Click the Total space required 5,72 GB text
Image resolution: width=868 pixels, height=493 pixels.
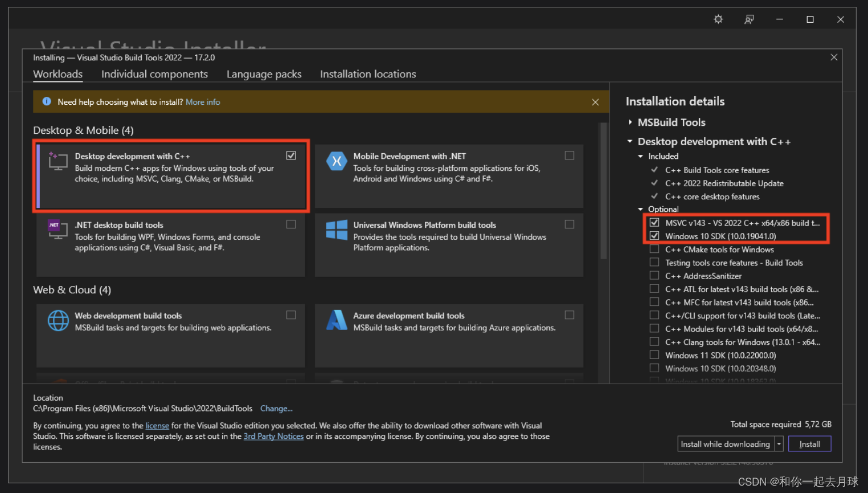[x=781, y=424]
